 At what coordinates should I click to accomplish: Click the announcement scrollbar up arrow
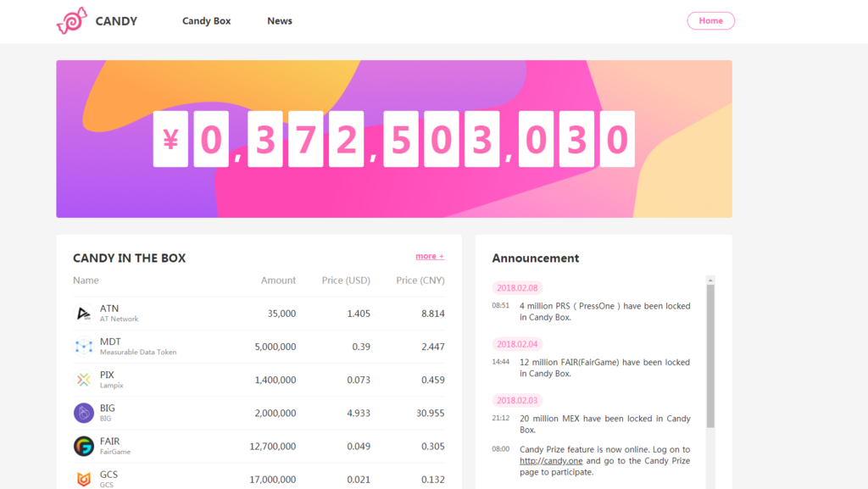click(x=710, y=281)
